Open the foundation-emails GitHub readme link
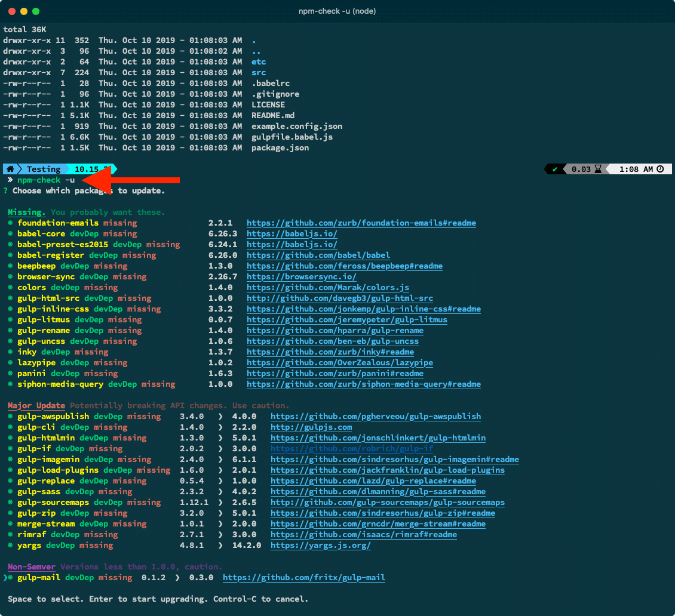Screen dimensions: 675x616 [x=361, y=223]
